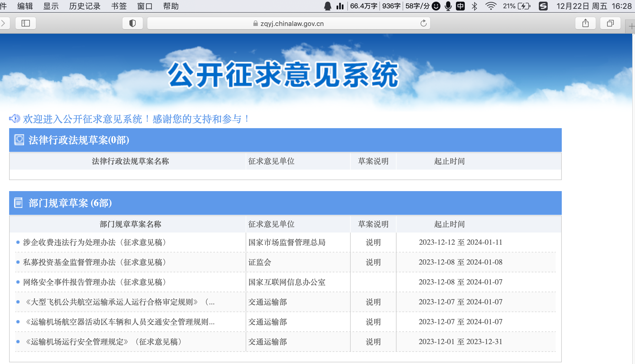This screenshot has height=364, width=635.
Task: Click 说明 for 运输机场航空器活动区 row
Action: 373,322
